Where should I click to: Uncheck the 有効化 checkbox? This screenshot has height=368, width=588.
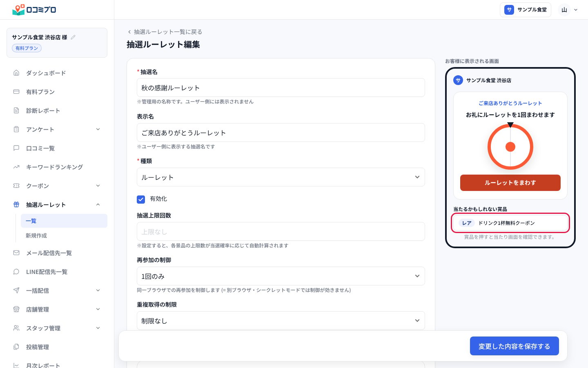[x=141, y=199]
